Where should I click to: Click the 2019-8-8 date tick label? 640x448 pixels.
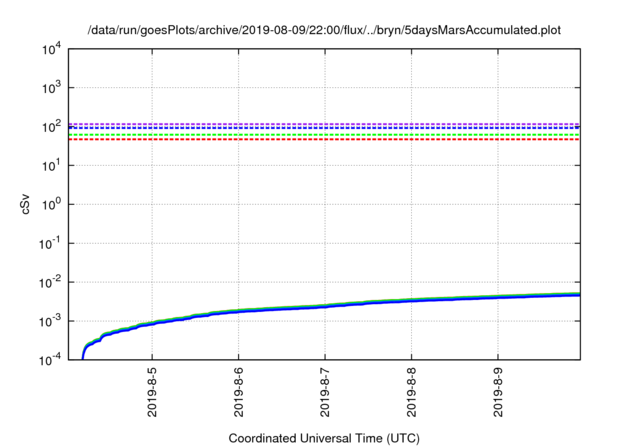coord(411,392)
